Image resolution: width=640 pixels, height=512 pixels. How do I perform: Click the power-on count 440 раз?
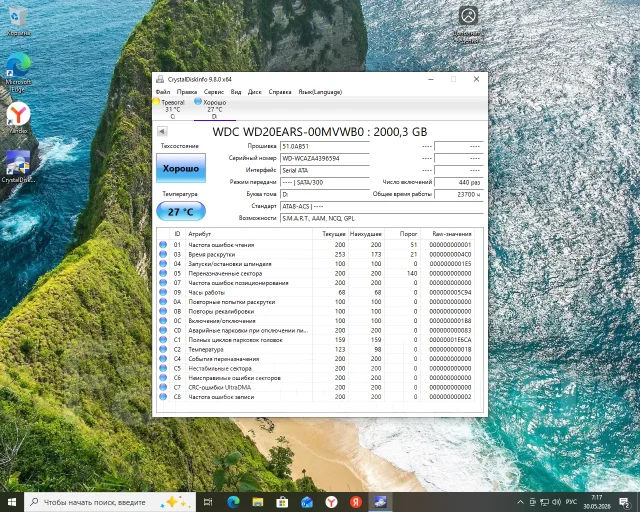458,183
